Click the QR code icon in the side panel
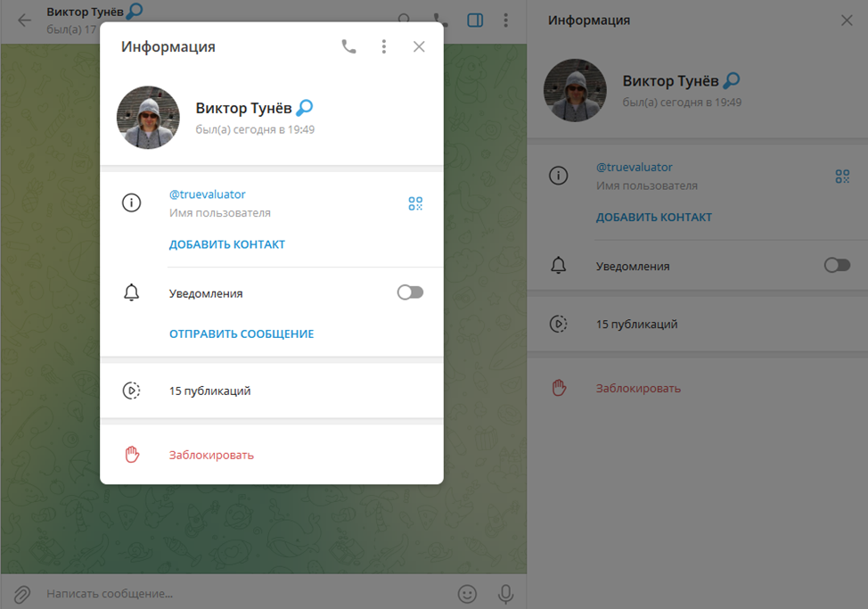Viewport: 868px width, 609px height. tap(842, 176)
